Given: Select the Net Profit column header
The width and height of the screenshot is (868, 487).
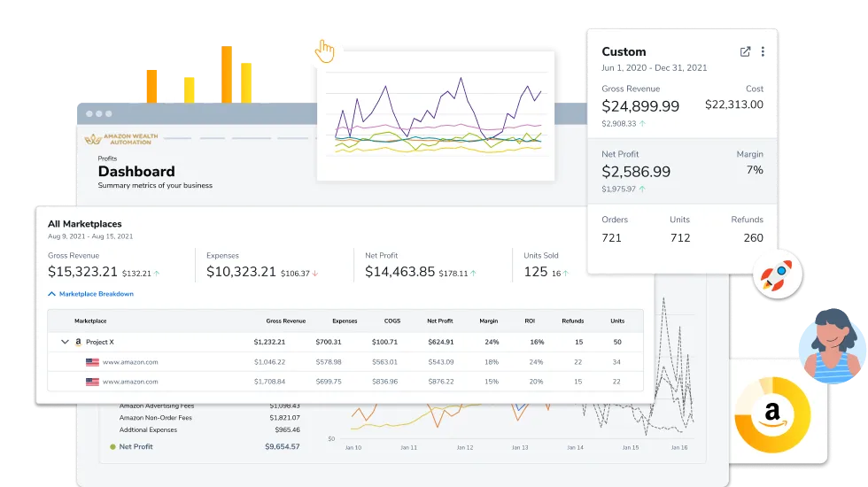Looking at the screenshot, I should pos(440,321).
